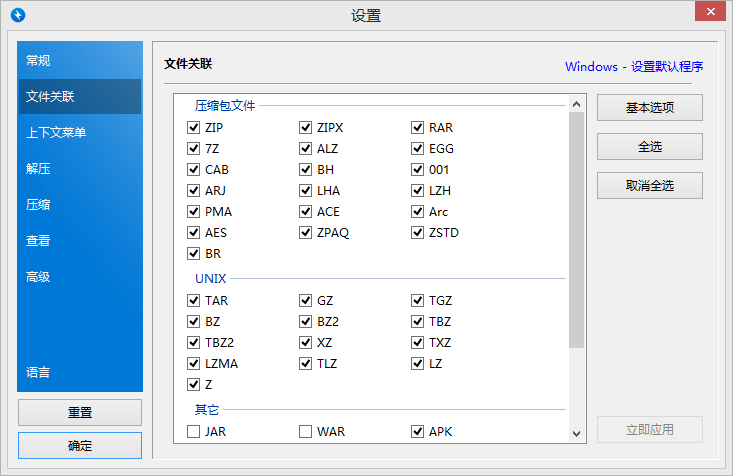Click scrollbar up arrow in file list
Image resolution: width=733 pixels, height=476 pixels.
click(576, 104)
